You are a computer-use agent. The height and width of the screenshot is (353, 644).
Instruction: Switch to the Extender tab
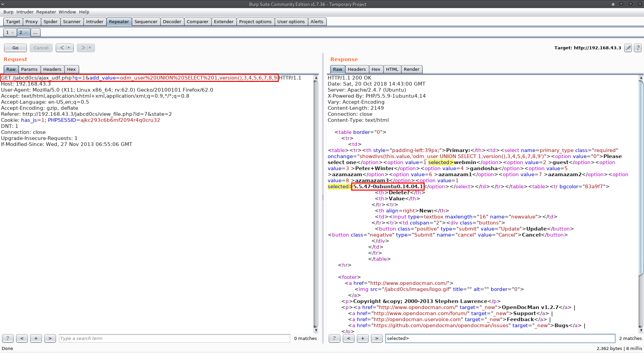point(224,21)
